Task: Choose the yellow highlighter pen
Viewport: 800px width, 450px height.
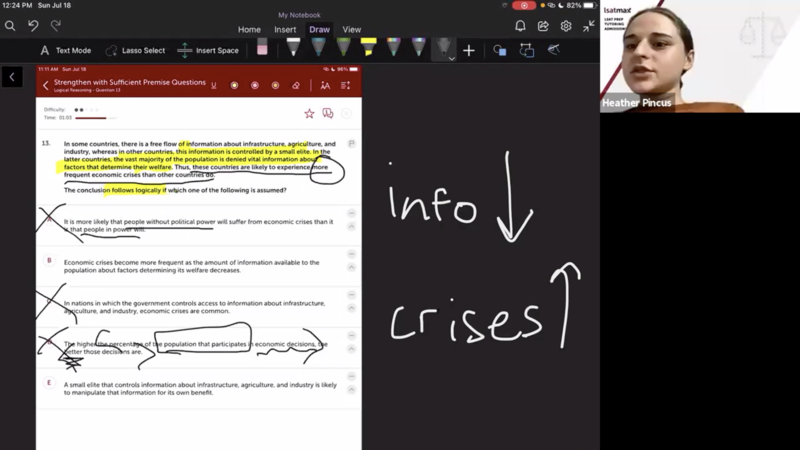Action: click(368, 48)
